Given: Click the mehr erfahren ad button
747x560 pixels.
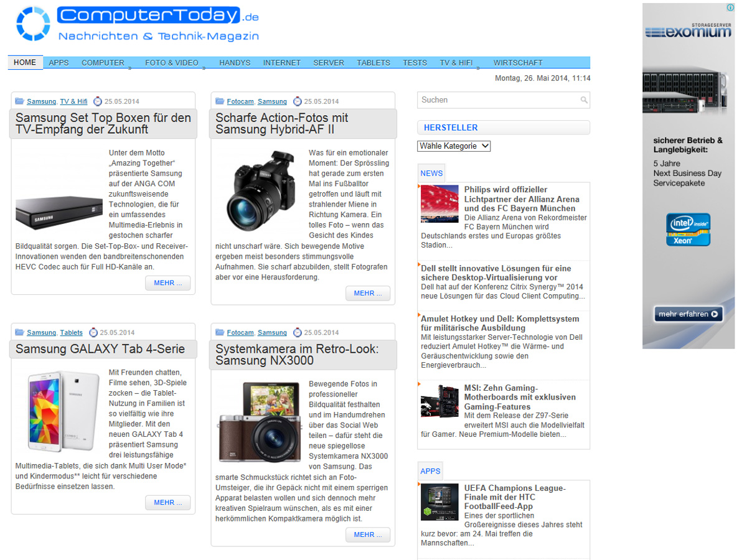Looking at the screenshot, I should tap(688, 314).
